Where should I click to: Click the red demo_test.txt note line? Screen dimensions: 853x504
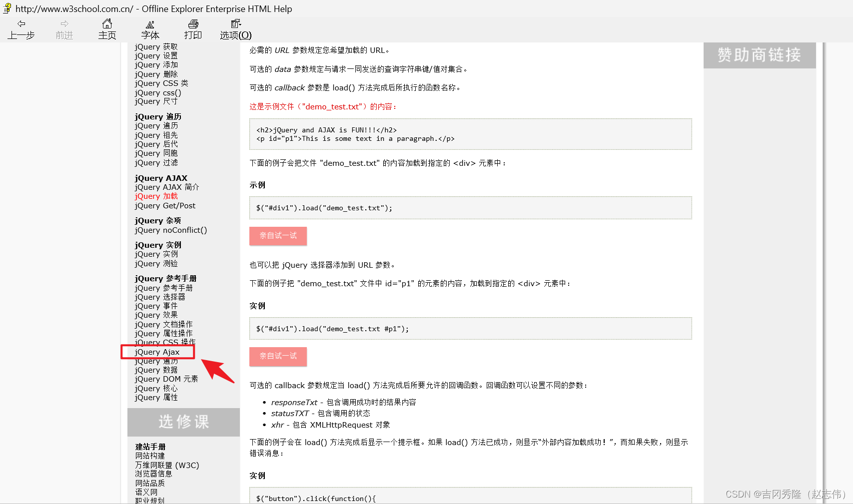(323, 107)
